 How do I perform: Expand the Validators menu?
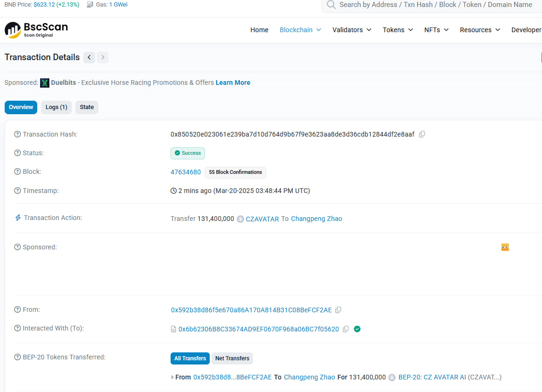pyautogui.click(x=352, y=30)
